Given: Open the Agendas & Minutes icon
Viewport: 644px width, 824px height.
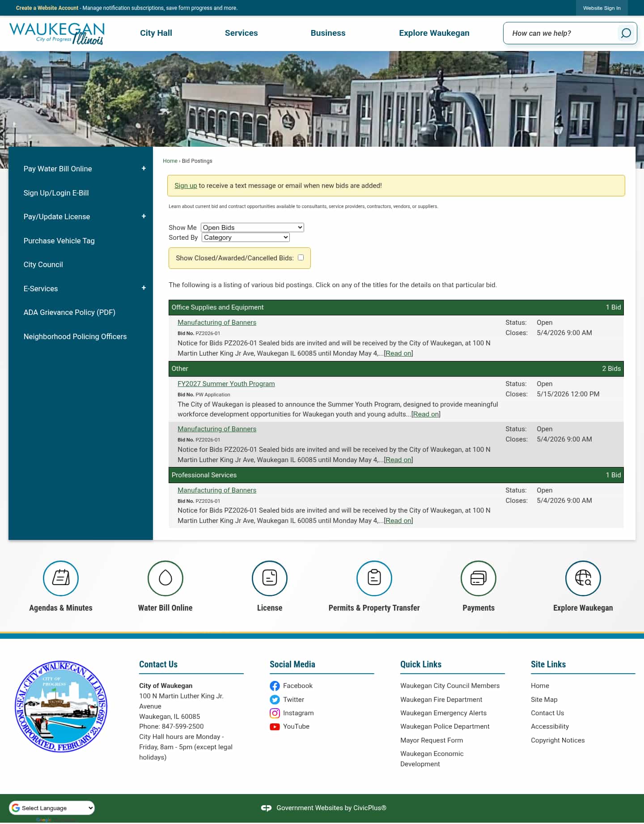Looking at the screenshot, I should click(61, 578).
